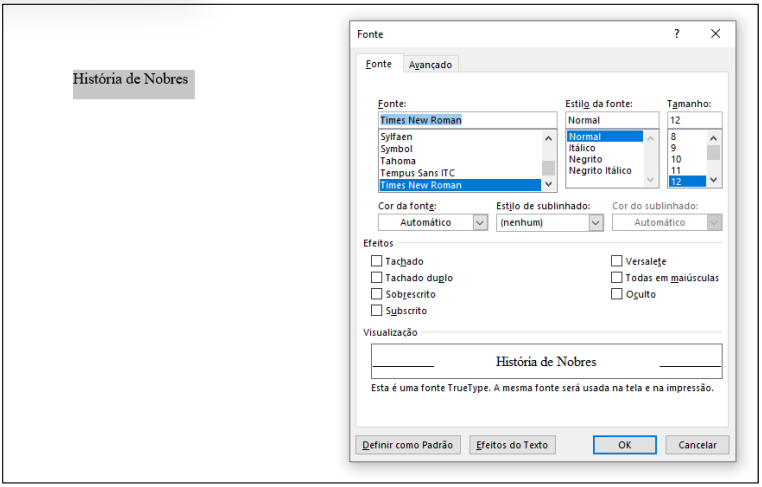Click the help question mark icon
The width and height of the screenshot is (762, 487).
point(676,34)
